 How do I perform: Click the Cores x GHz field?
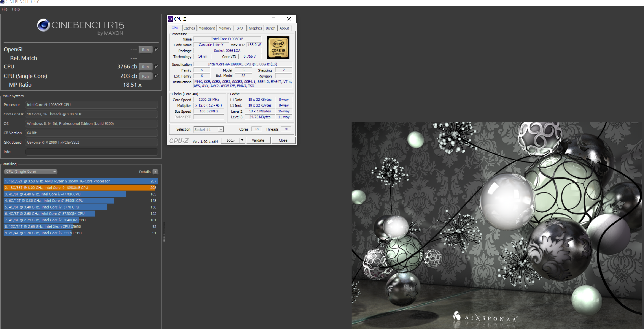[x=92, y=114]
